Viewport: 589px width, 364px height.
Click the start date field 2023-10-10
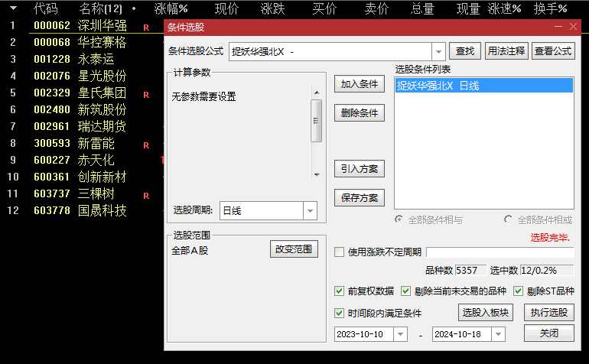point(363,334)
